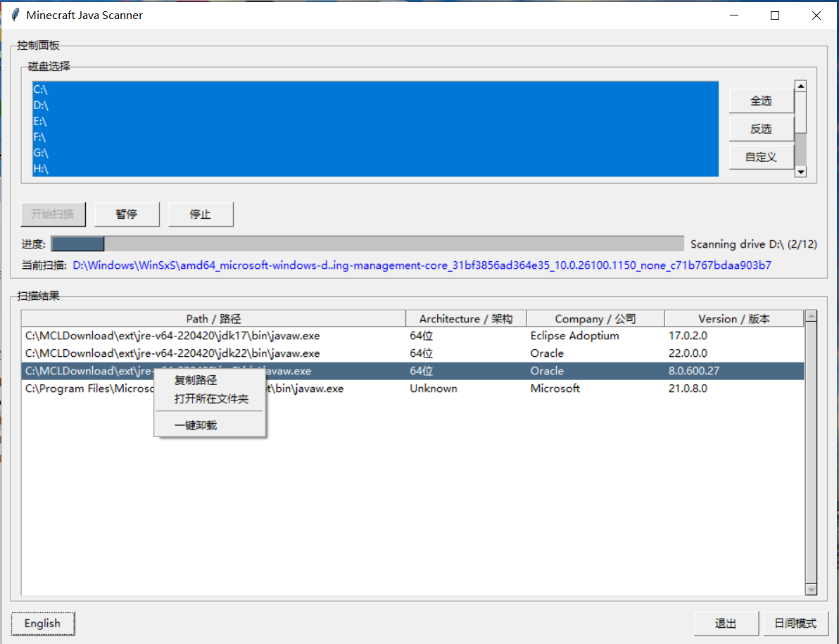Pause scanning with the 暂停 button
Image resolution: width=839 pixels, height=644 pixels.
coord(127,214)
